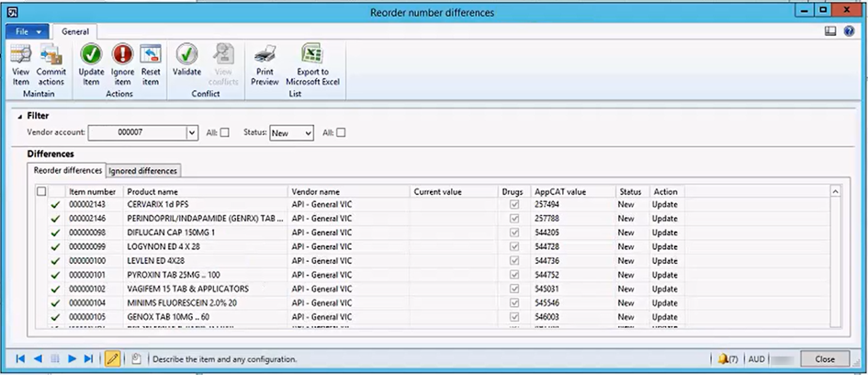Go to previous record arrow
The width and height of the screenshot is (868, 375).
pos(38,359)
